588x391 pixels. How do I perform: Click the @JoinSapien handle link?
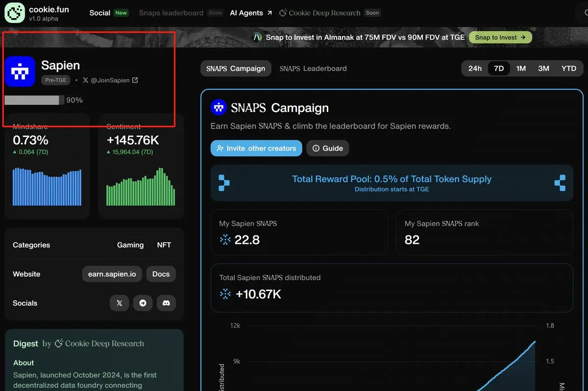pos(110,80)
